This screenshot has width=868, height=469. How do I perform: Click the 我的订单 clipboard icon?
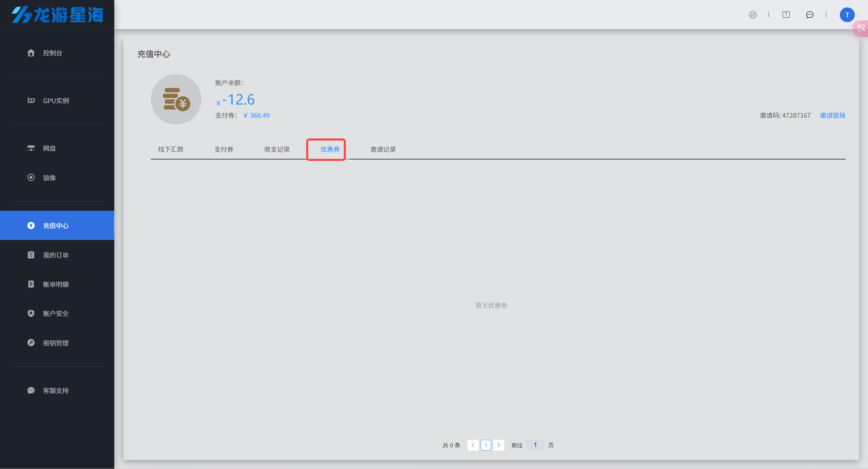pos(31,255)
